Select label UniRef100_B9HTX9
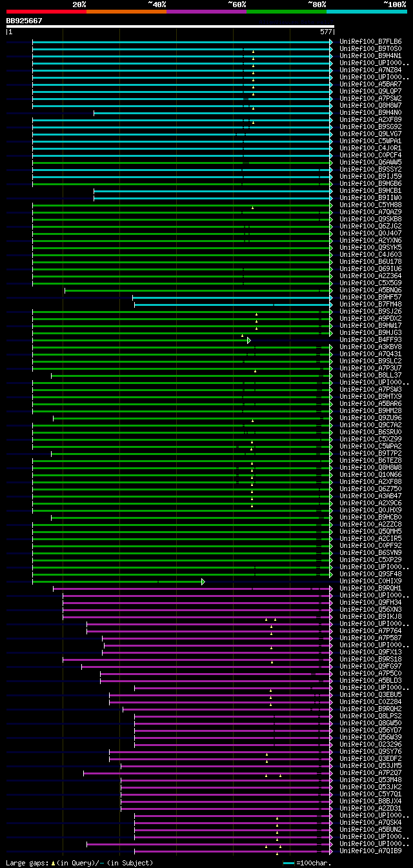This screenshot has height=868, width=413. (370, 396)
